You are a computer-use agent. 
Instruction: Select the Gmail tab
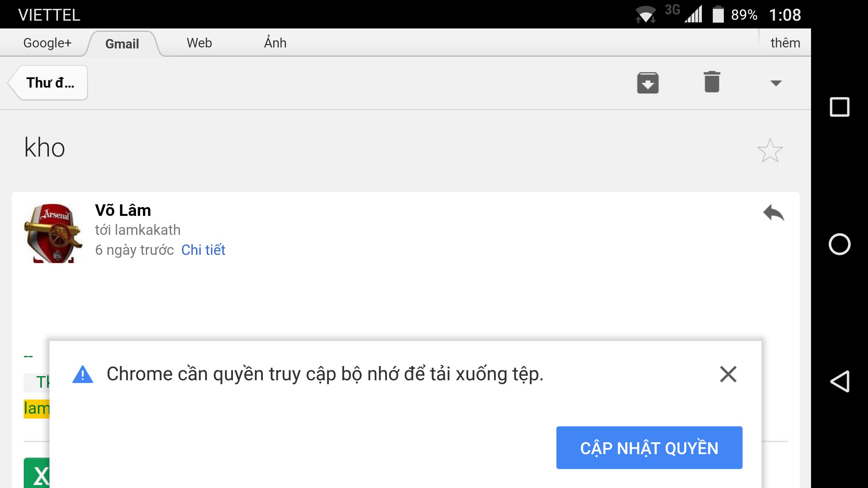[x=122, y=44]
